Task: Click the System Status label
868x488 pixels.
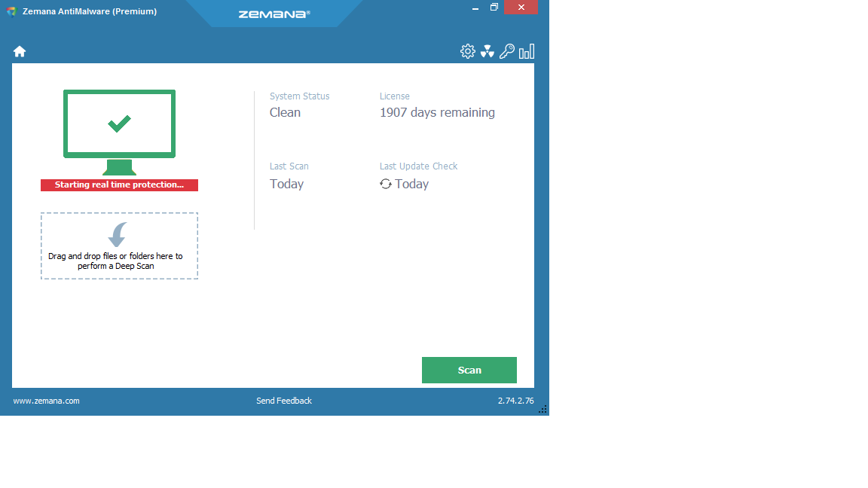Action: point(299,96)
